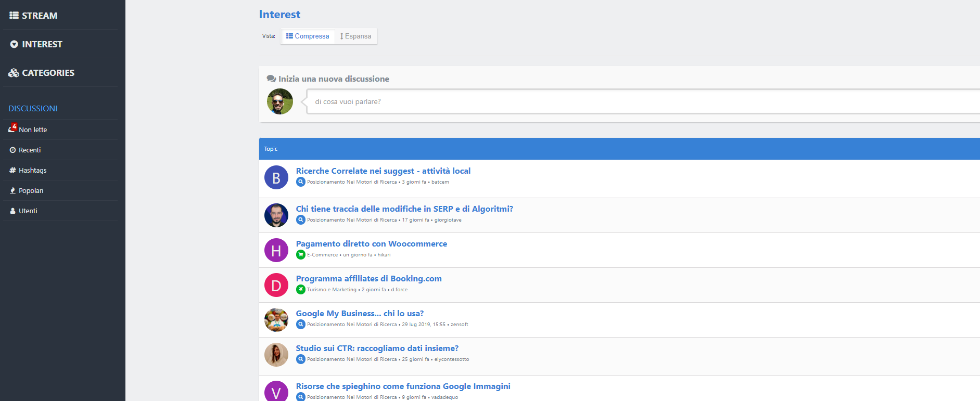Click the Interest heart icon in sidebar
This screenshot has height=401, width=980.
14,44
